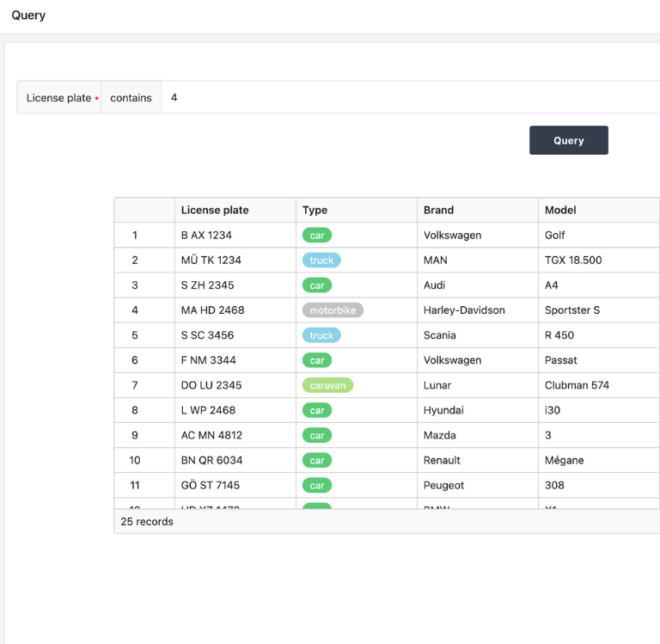
Task: Select the Golf model cell
Action: 599,235
